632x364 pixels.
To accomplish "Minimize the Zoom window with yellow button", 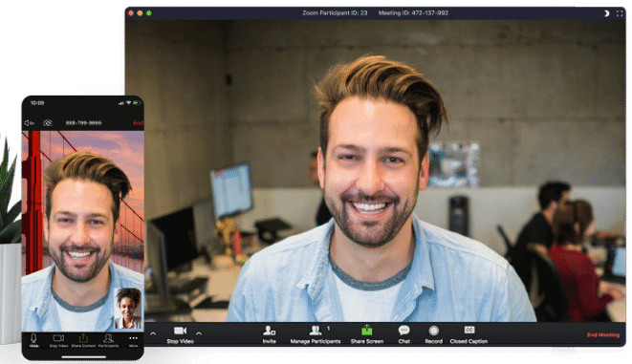I will tap(140, 13).
